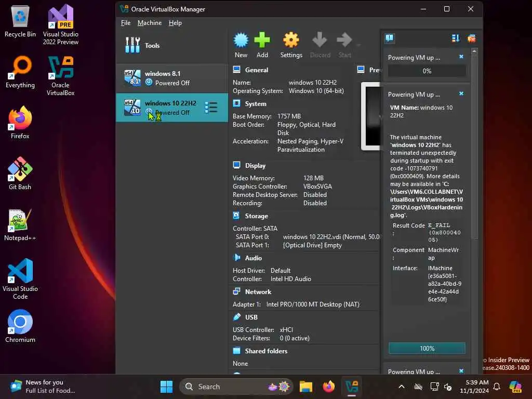Open Windows Start menu button
Image resolution: width=532 pixels, height=399 pixels.
(166, 387)
